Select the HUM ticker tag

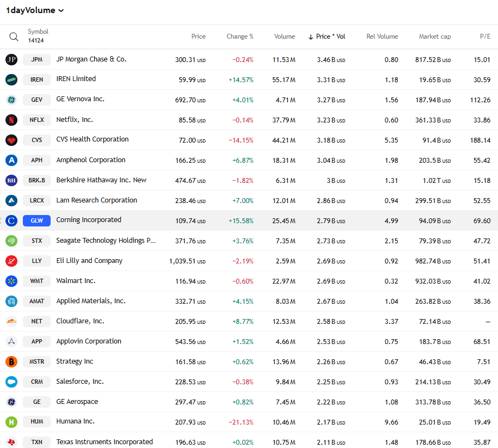coord(37,422)
